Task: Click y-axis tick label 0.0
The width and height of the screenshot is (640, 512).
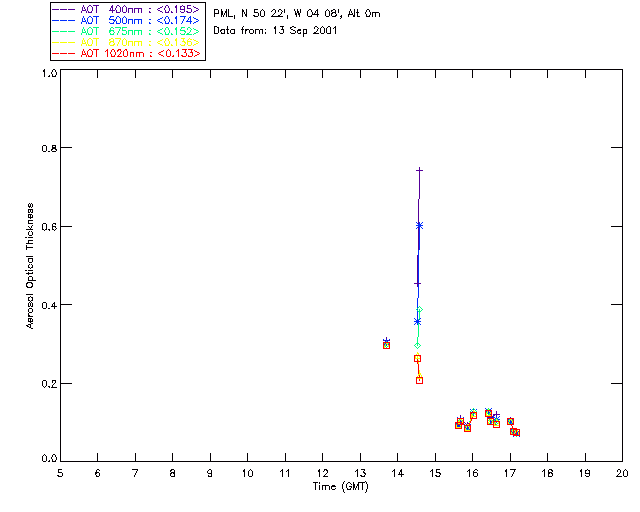Action: (x=49, y=459)
